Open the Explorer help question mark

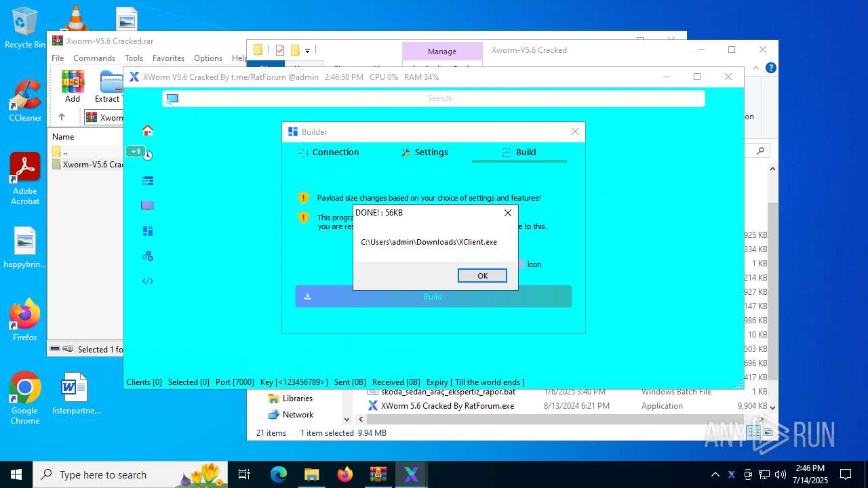770,68
